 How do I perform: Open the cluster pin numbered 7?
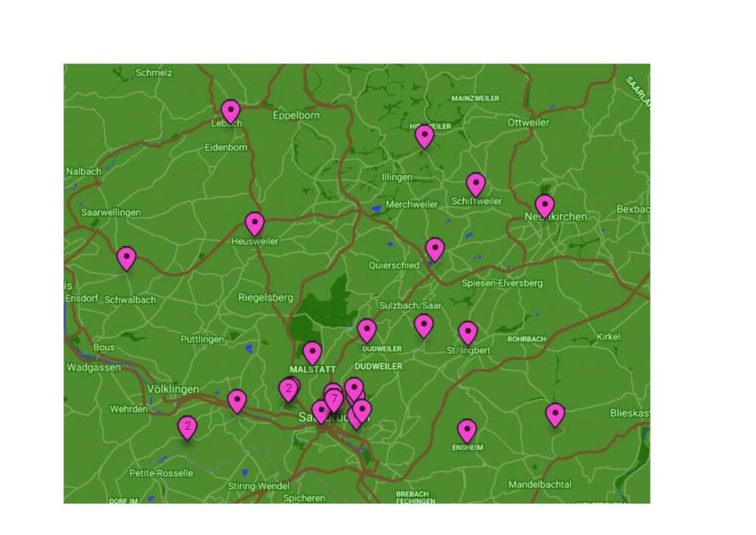point(334,401)
